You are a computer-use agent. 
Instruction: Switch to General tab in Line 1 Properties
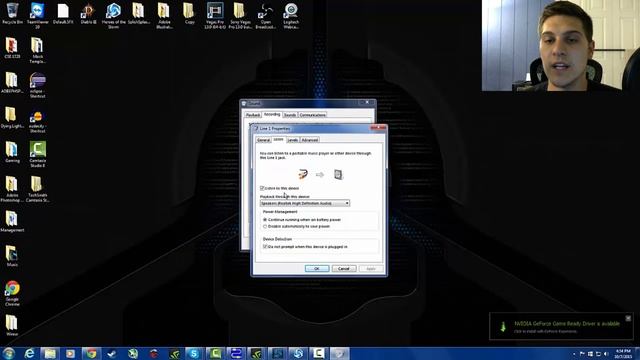263,140
